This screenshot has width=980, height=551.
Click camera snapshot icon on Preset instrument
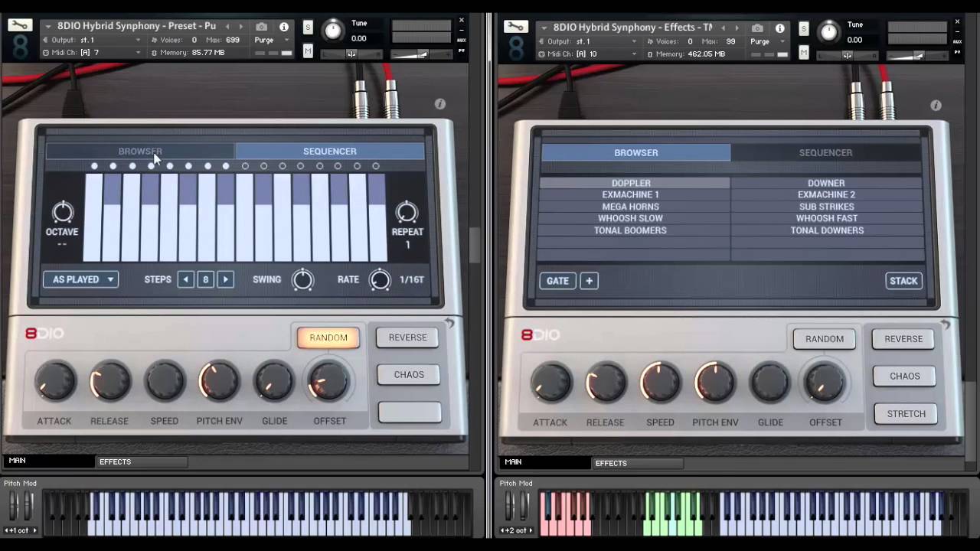[261, 27]
